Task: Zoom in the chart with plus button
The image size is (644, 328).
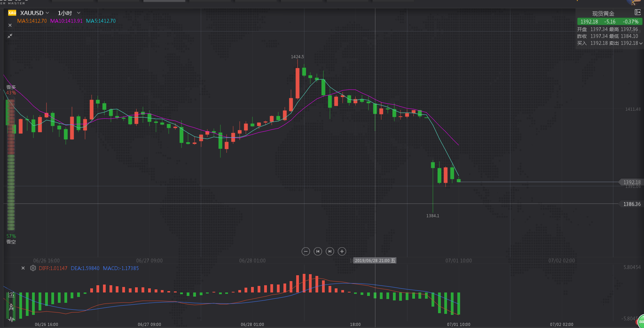Action: tap(342, 251)
